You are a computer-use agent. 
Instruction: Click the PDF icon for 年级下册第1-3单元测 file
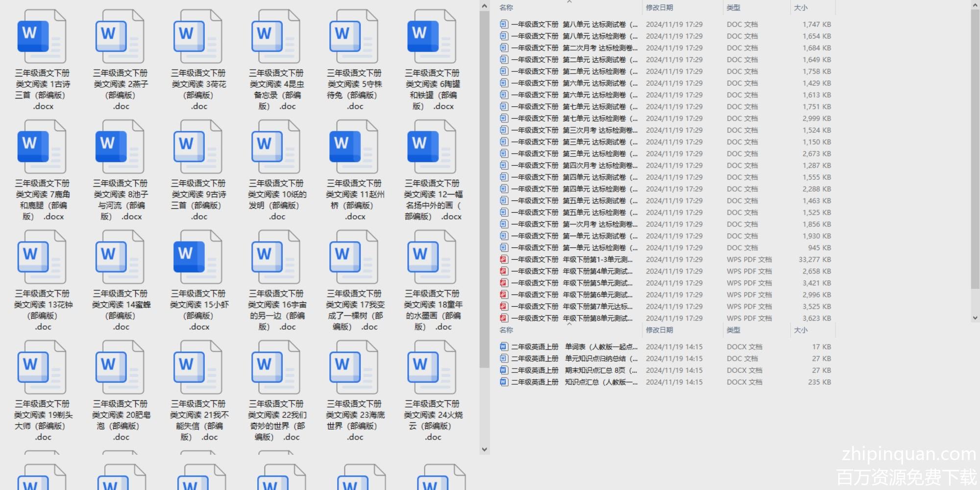[x=503, y=260]
